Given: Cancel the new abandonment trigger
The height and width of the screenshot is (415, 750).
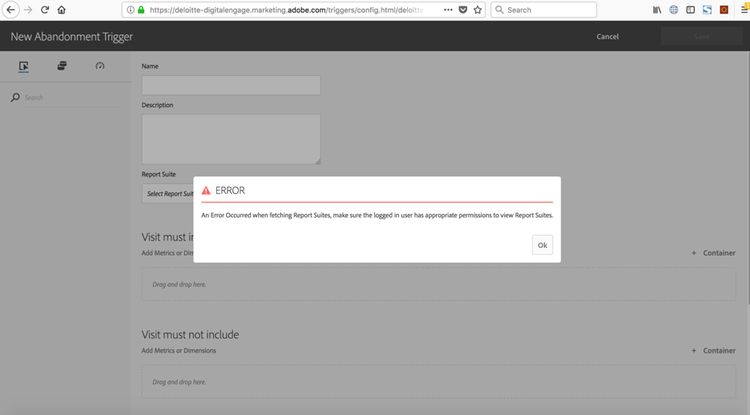Looking at the screenshot, I should (607, 36).
